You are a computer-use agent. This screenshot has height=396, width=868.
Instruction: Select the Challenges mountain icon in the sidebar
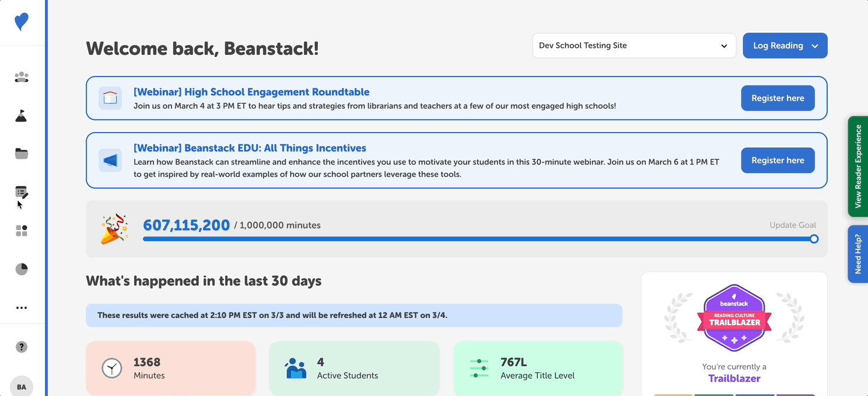tap(22, 115)
